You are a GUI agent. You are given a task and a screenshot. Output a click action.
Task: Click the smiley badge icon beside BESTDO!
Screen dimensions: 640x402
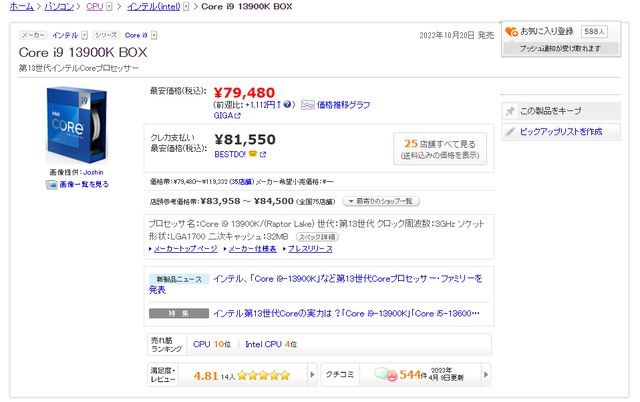[x=253, y=154]
